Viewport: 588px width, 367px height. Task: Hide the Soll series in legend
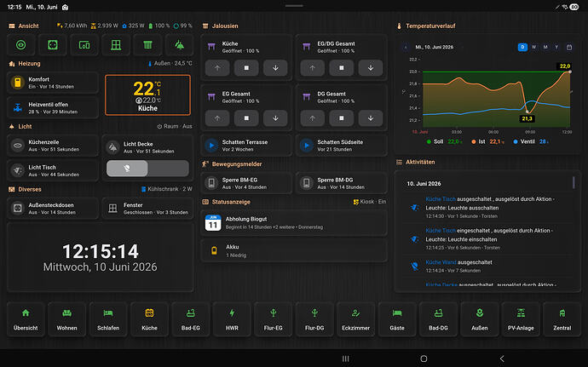[444, 141]
